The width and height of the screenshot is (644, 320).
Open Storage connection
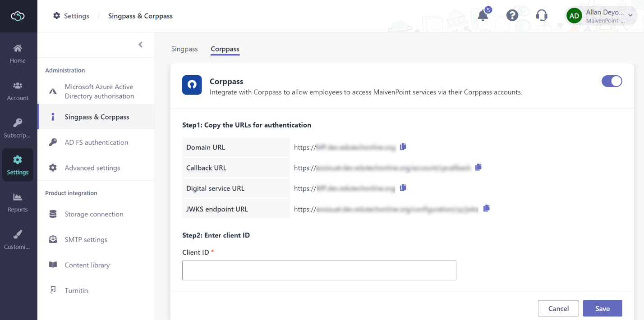[x=96, y=214]
